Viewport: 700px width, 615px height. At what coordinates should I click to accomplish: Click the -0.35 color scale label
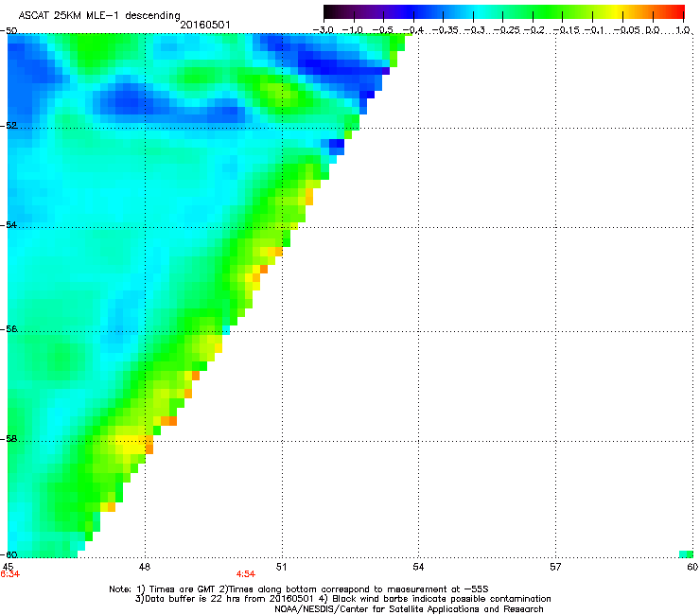(446, 30)
